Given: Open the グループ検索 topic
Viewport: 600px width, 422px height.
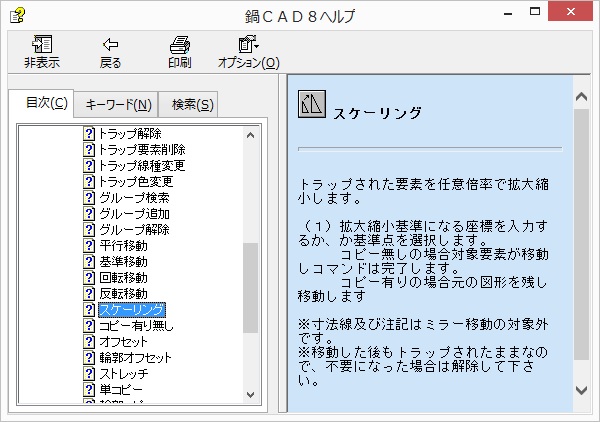Looking at the screenshot, I should 134,197.
